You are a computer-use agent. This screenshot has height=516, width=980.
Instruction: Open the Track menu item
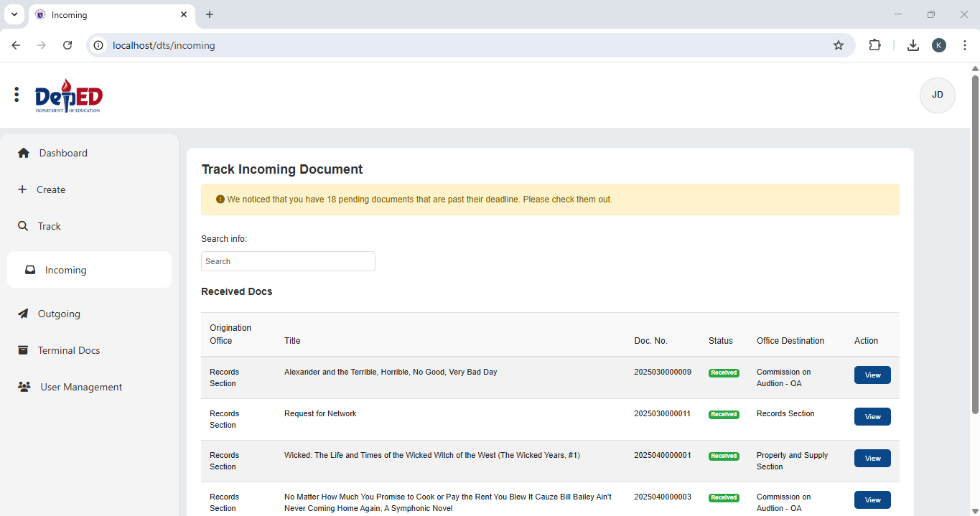(89, 226)
